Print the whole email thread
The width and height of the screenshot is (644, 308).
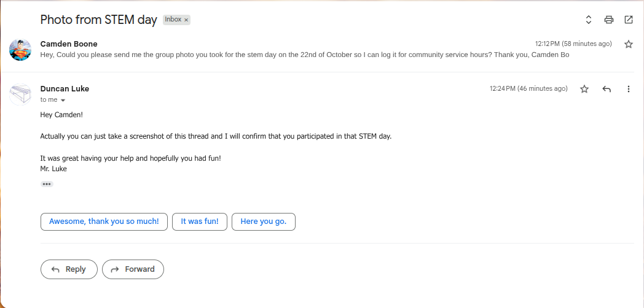(x=609, y=20)
